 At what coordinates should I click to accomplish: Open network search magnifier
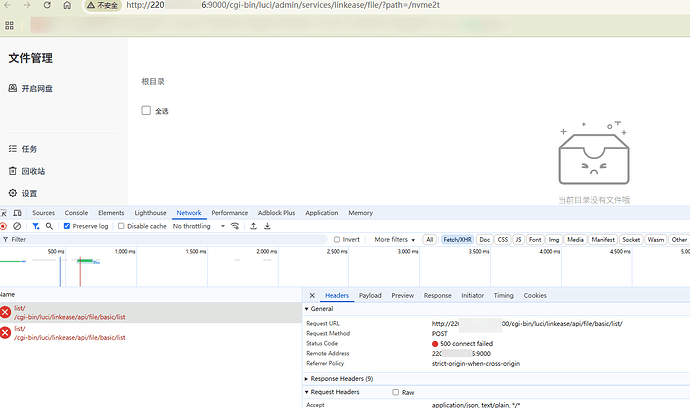(x=51, y=226)
